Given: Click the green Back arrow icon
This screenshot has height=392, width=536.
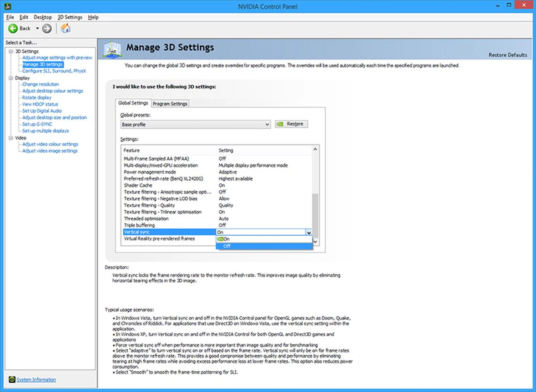Looking at the screenshot, I should tap(13, 28).
